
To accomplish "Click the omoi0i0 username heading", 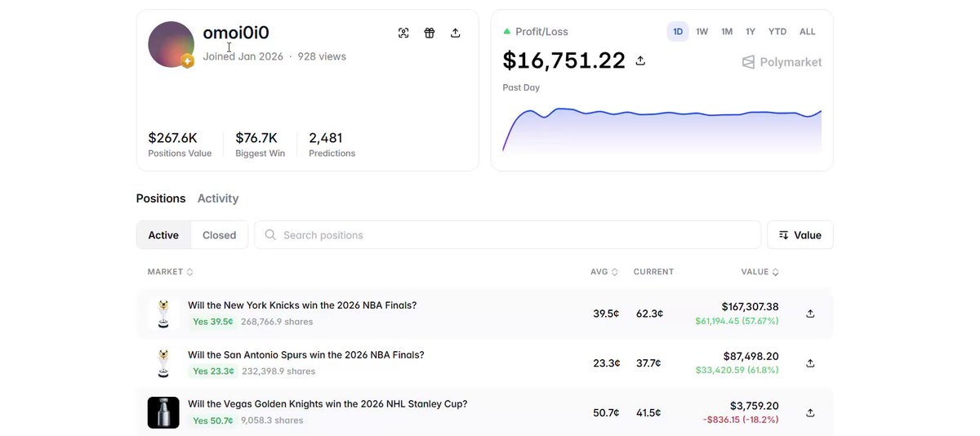I will pos(236,33).
